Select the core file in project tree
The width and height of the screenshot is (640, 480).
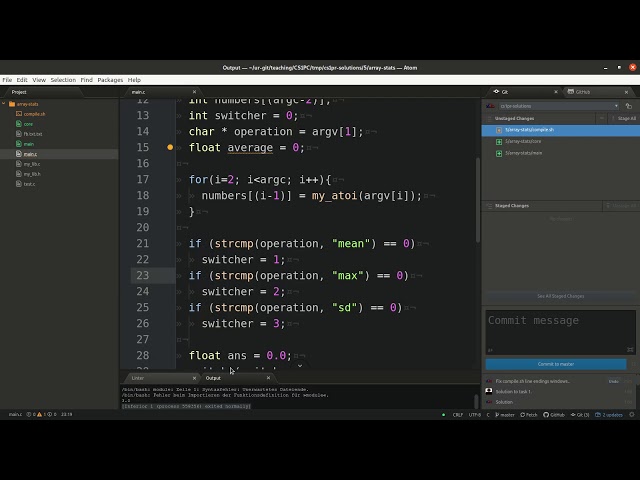pos(28,124)
